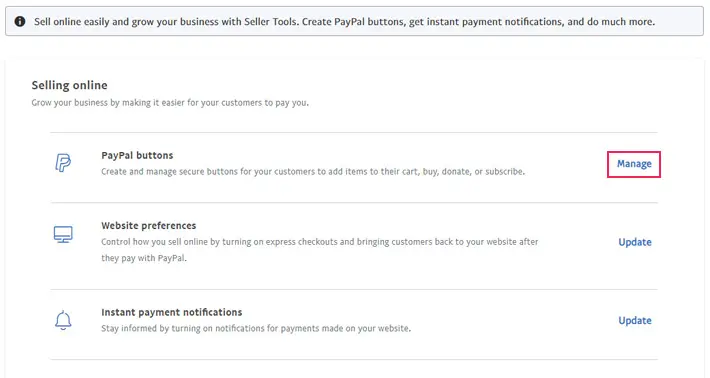Click 'get instant payment notifications' in banner
This screenshot has width=710, height=378.
[486, 22]
